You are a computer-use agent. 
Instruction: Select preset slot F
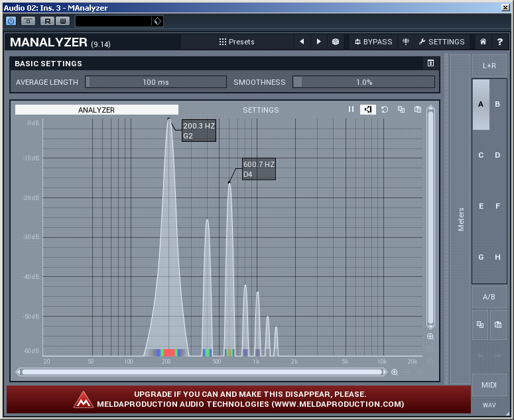pos(497,206)
